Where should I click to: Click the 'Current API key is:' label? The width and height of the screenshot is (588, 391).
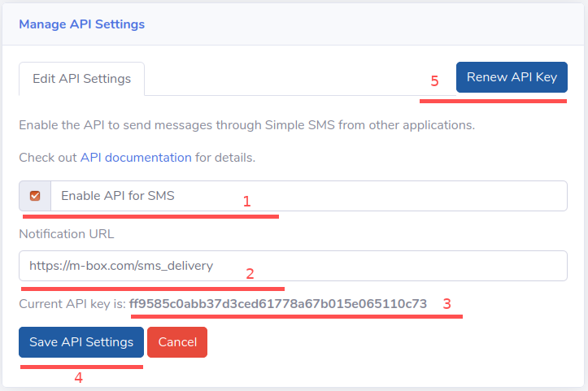click(x=72, y=304)
